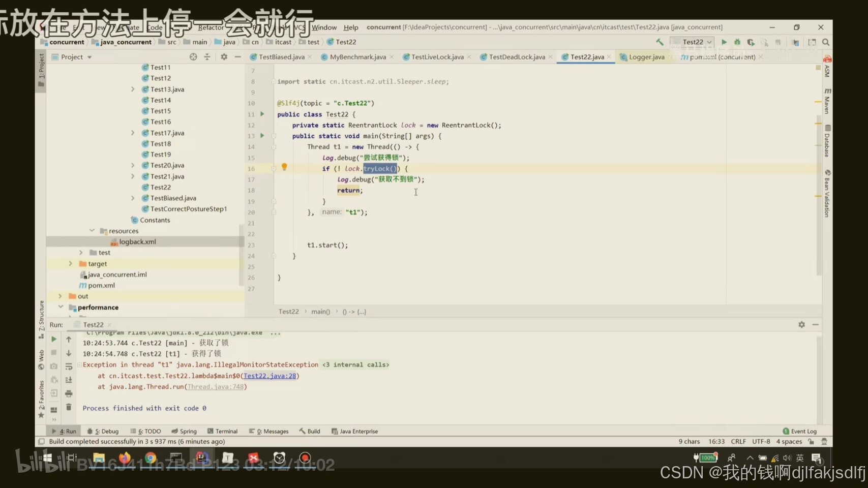
Task: Hide the Run panel with minus icon
Action: coord(816,324)
